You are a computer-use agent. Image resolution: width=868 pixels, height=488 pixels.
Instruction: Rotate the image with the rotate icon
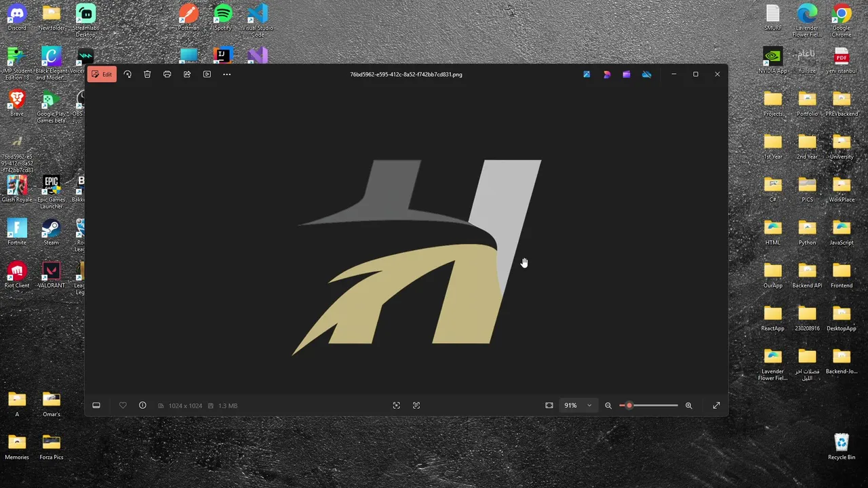(127, 75)
